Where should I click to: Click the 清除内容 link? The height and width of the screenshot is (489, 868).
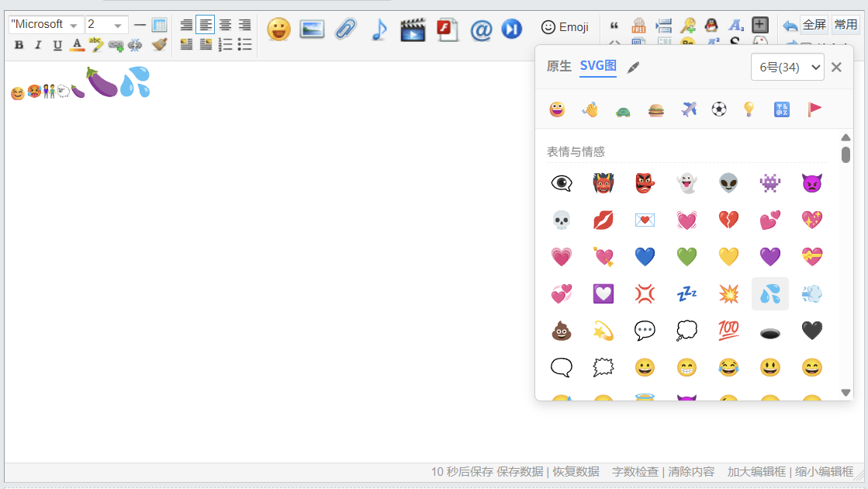coord(690,472)
